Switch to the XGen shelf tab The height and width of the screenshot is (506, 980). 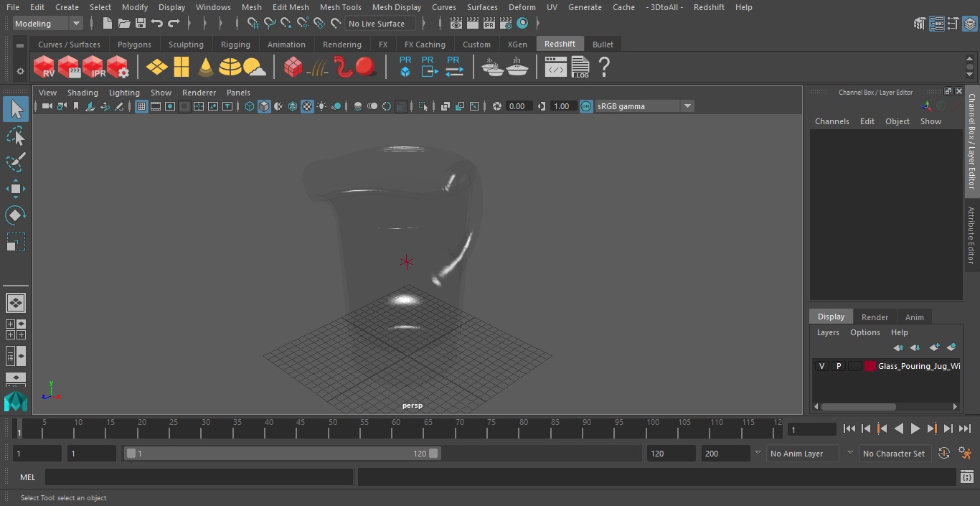point(517,44)
